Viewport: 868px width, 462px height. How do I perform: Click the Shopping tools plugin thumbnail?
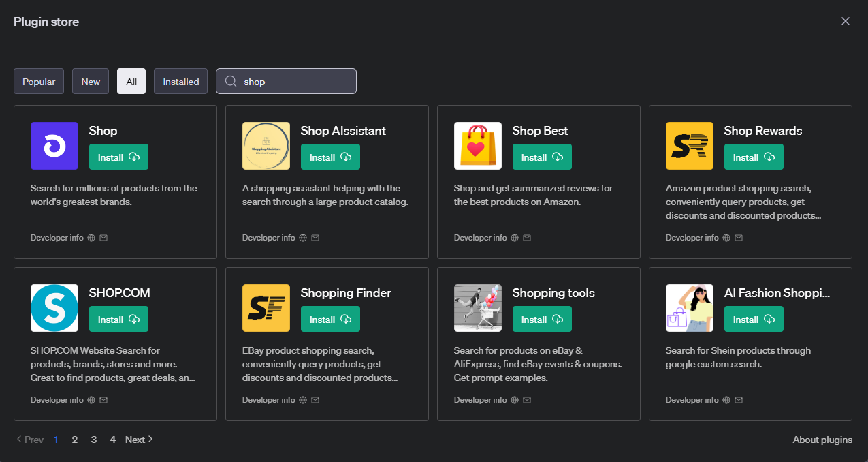point(478,308)
